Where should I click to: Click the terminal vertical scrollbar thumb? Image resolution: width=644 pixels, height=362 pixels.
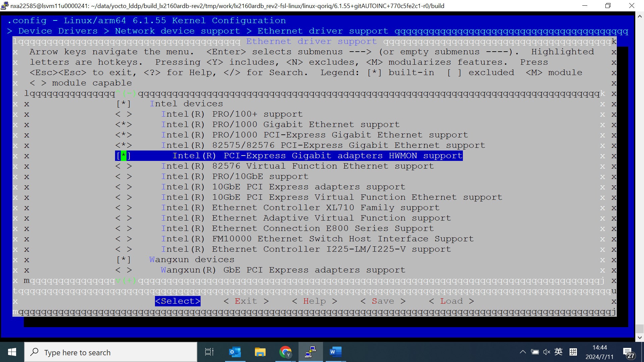(640, 328)
